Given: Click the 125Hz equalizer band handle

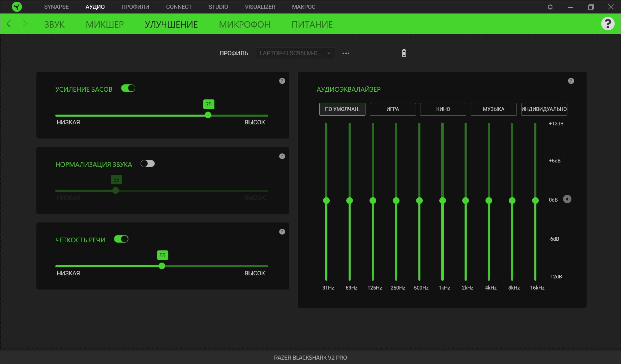Looking at the screenshot, I should [x=373, y=201].
